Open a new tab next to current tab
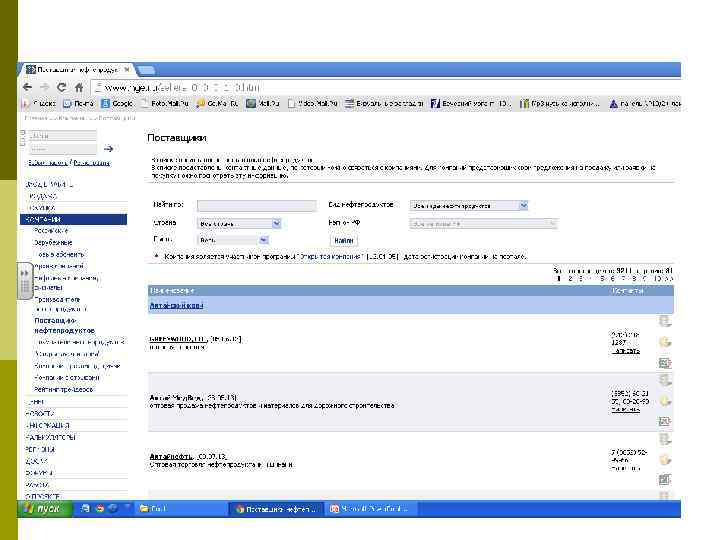This screenshot has width=720, height=540. [146, 70]
